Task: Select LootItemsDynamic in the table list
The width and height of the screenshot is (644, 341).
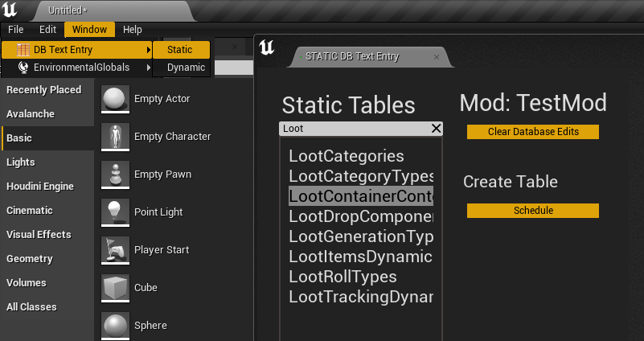Action: tap(361, 257)
